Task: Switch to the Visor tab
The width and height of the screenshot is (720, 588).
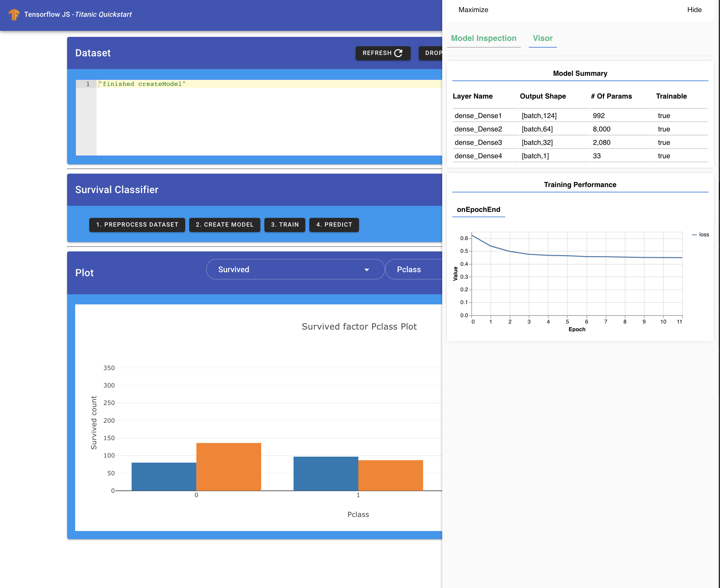Action: pyautogui.click(x=543, y=38)
